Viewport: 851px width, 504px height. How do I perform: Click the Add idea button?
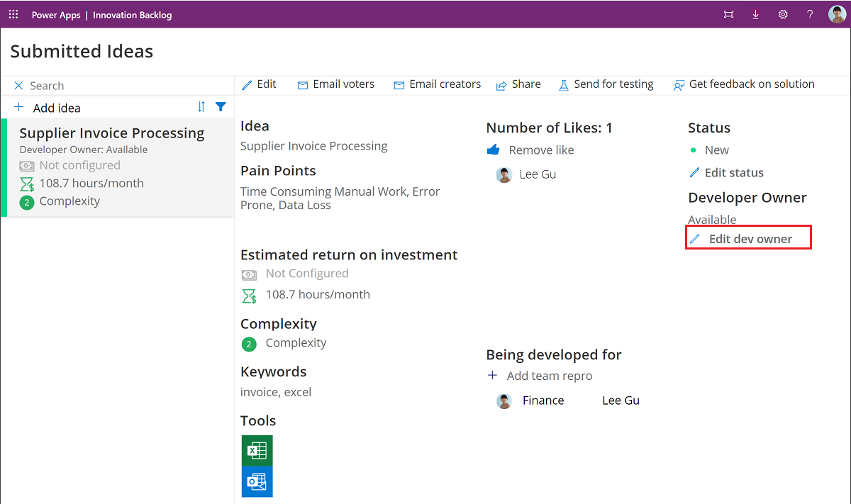pyautogui.click(x=48, y=108)
